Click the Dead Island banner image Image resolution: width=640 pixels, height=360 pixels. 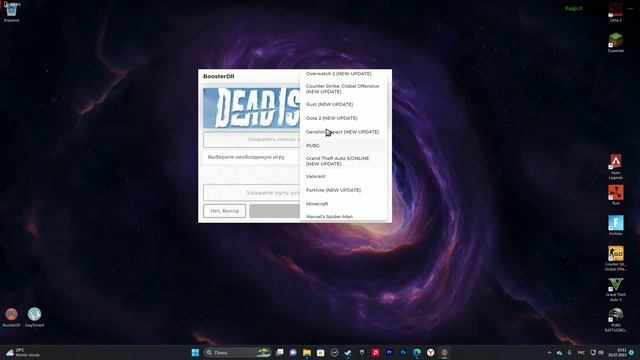pyautogui.click(x=251, y=108)
